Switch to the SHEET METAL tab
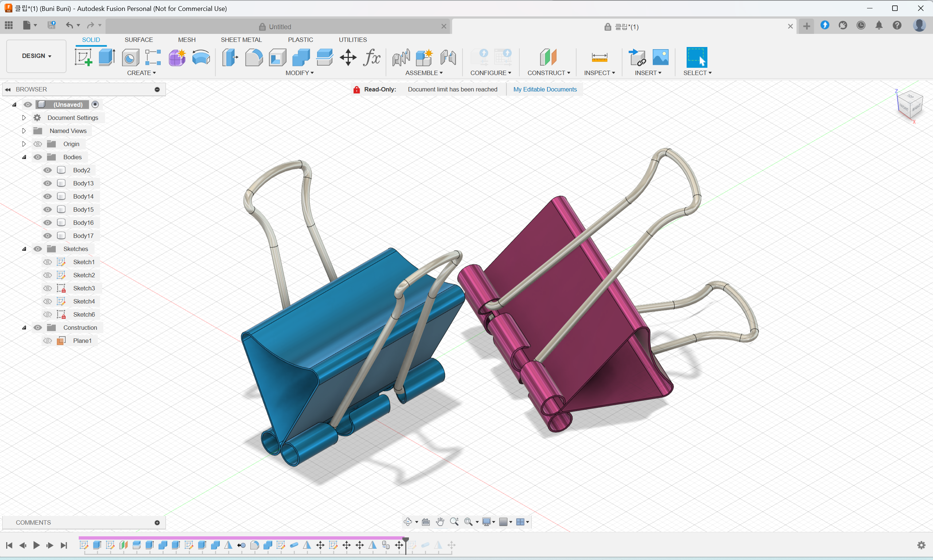 (241, 40)
